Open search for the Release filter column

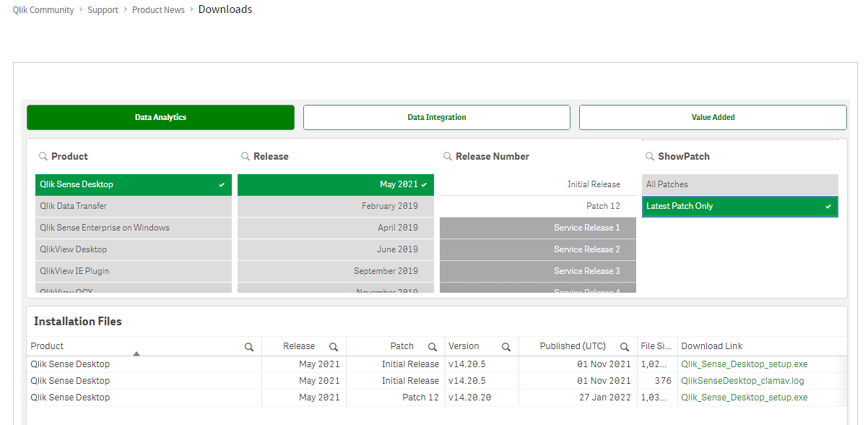point(244,156)
